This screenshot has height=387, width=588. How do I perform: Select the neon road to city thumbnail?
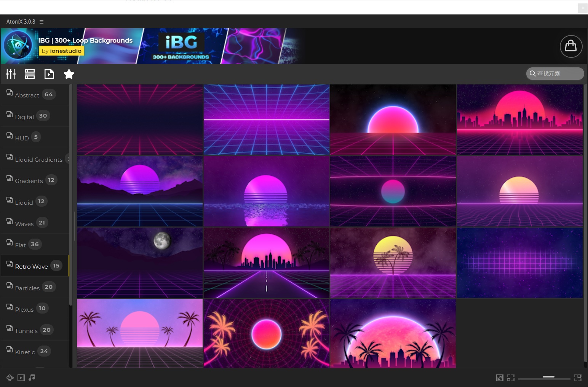coord(267,263)
